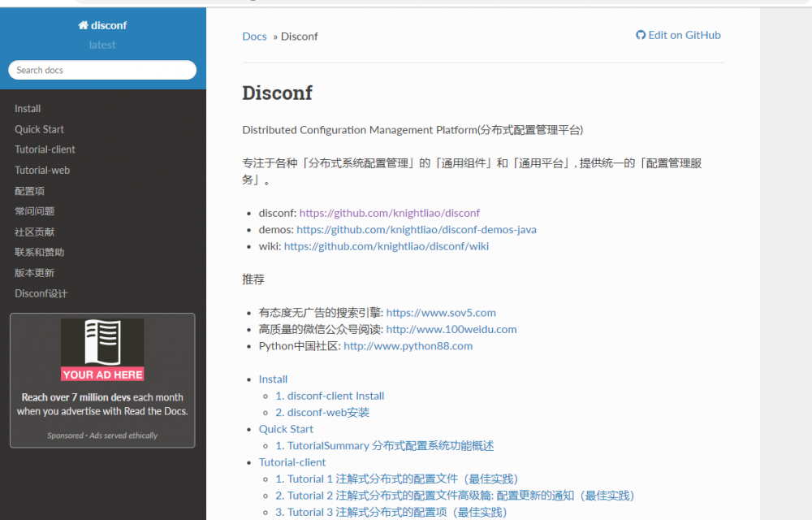Click Quick Start in contents list
The height and width of the screenshot is (520, 812).
(286, 429)
